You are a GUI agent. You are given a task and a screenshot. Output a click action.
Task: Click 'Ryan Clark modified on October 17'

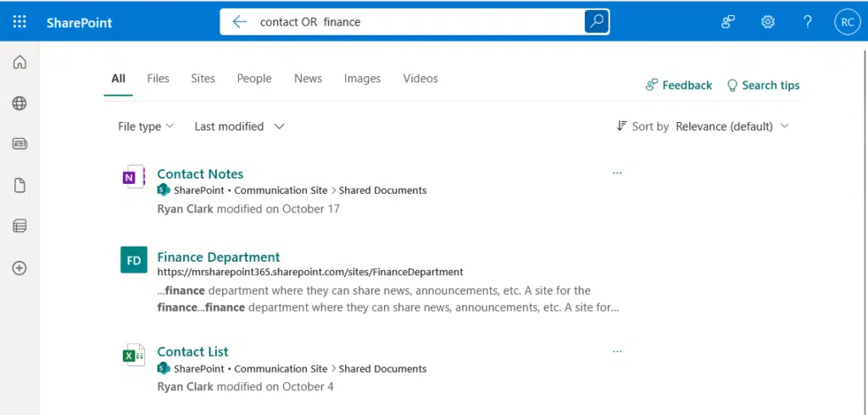(248, 208)
